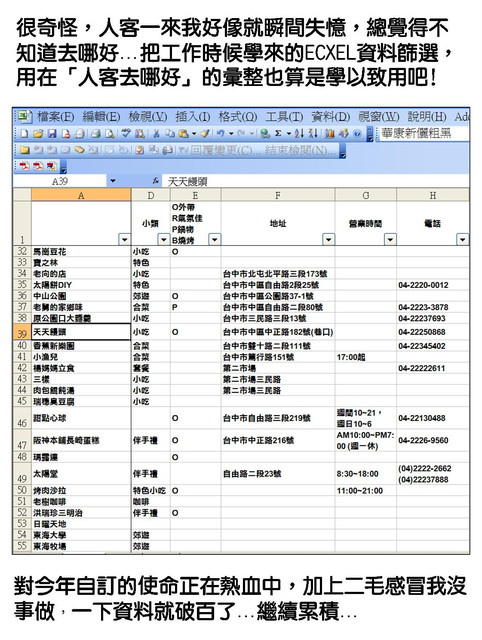
Task: Click the AutoSum sigma icon
Action: coord(278,133)
